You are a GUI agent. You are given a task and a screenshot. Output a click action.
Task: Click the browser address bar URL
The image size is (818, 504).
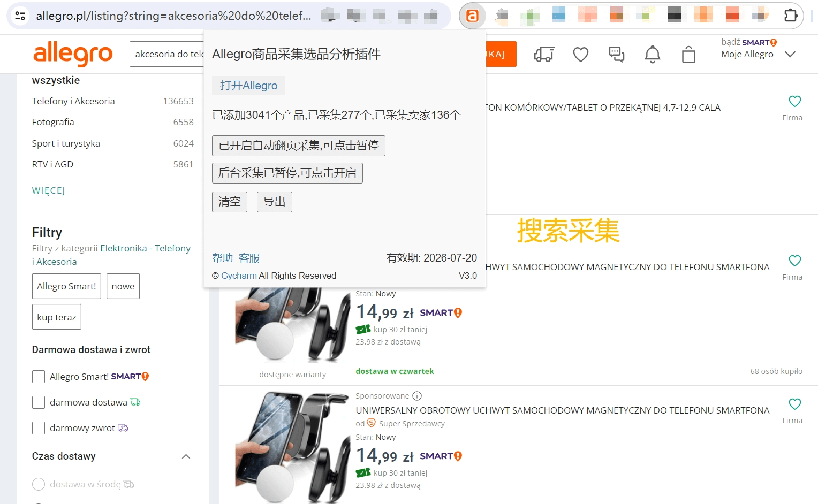coord(173,16)
